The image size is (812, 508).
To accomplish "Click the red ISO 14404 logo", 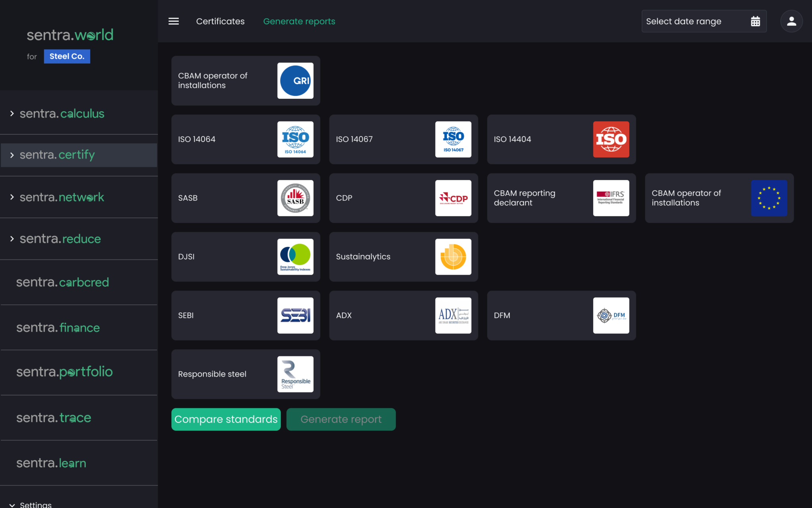I will tap(611, 139).
